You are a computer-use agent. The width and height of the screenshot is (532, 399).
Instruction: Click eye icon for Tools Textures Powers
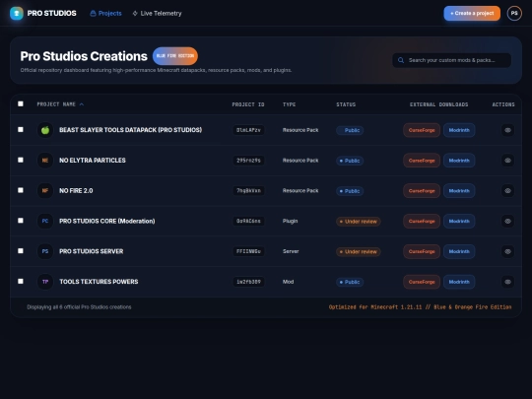click(507, 282)
